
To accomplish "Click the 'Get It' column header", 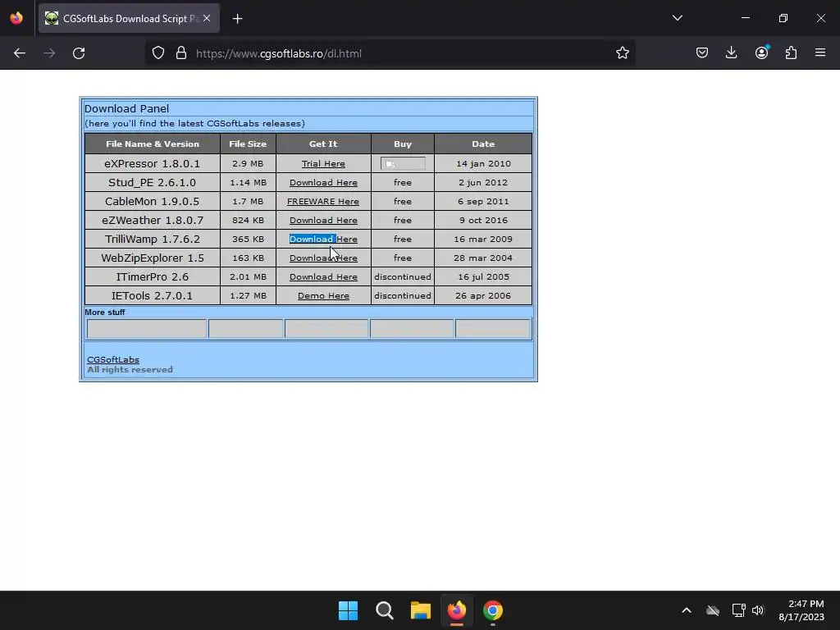I will click(x=323, y=144).
